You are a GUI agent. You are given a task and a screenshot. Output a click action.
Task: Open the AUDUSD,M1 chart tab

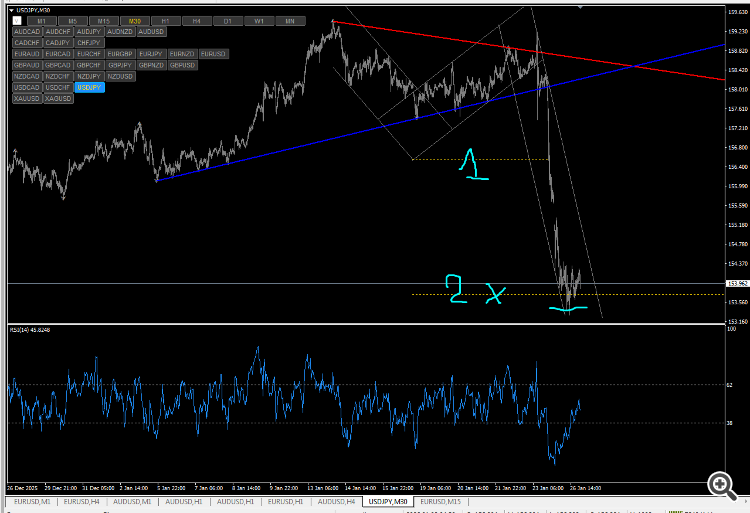[x=132, y=502]
